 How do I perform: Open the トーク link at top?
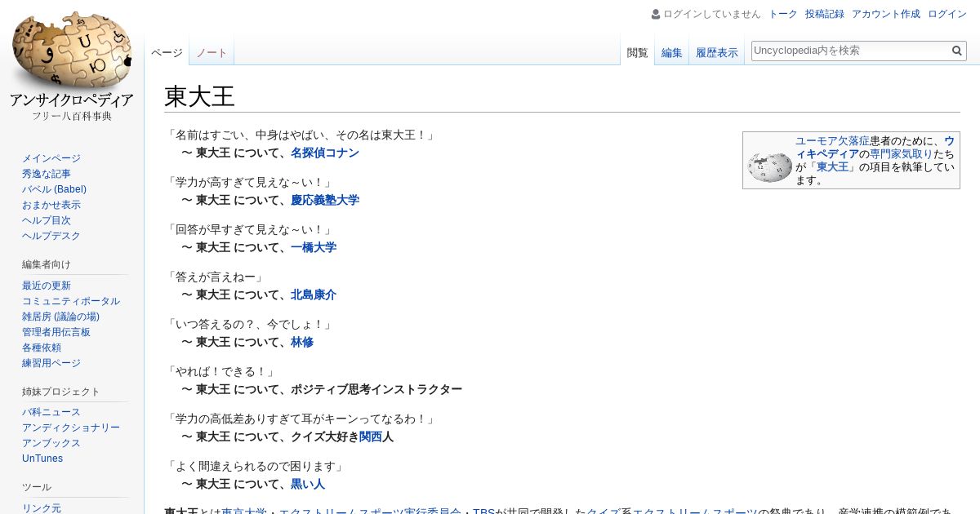(783, 14)
